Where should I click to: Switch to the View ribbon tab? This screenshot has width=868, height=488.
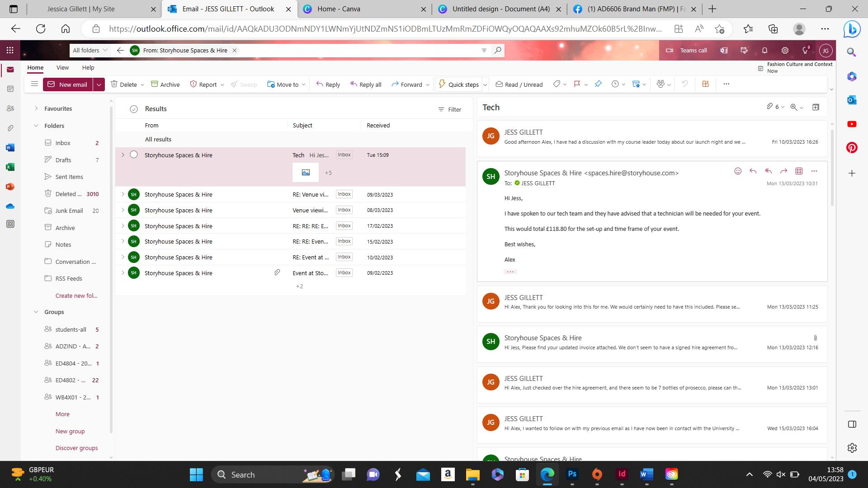tap(62, 67)
